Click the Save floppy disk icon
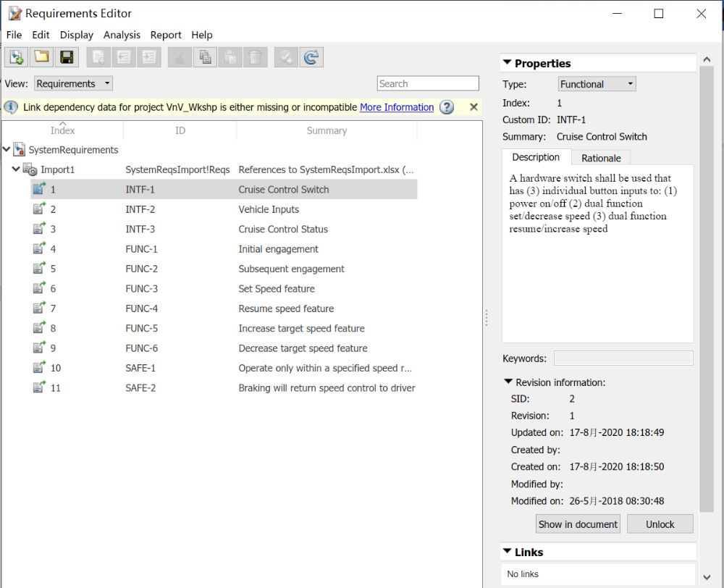The height and width of the screenshot is (588, 724). tap(67, 57)
